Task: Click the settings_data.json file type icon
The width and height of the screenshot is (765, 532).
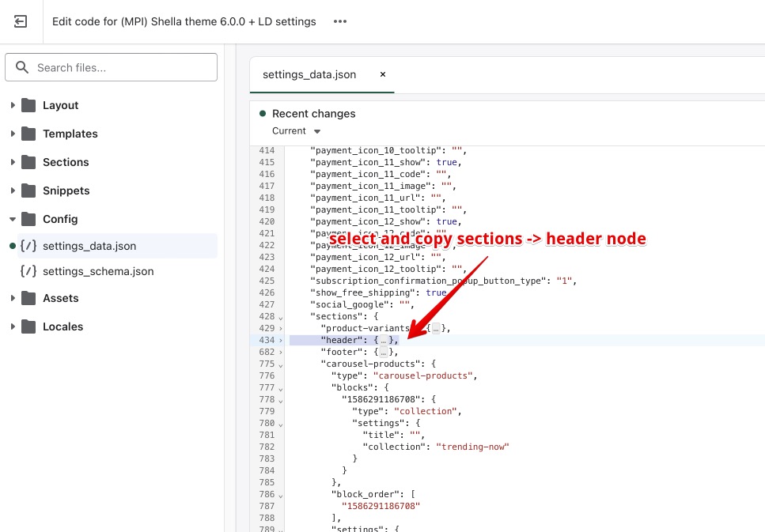Action: 28,246
